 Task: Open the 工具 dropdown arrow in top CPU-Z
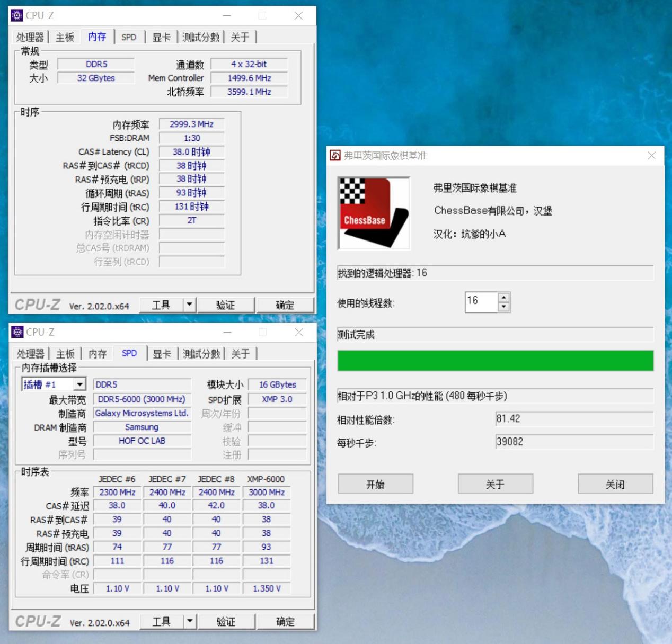click(x=189, y=305)
